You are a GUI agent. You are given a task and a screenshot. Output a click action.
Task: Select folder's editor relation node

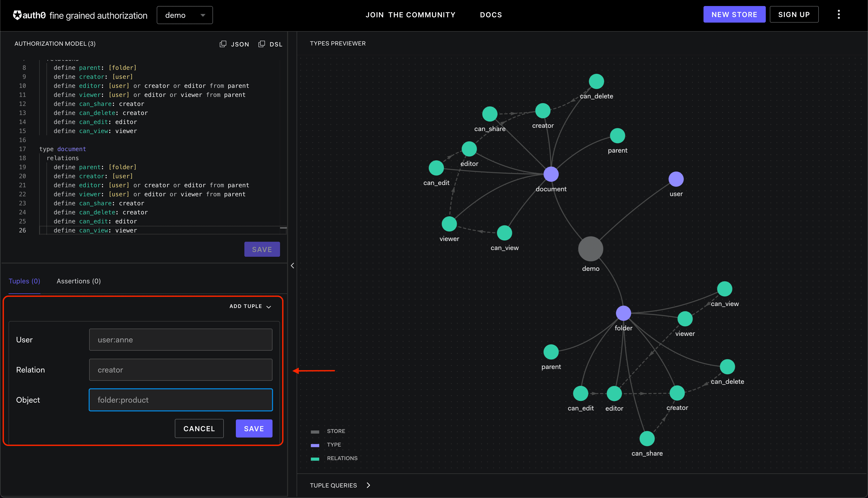(x=614, y=394)
